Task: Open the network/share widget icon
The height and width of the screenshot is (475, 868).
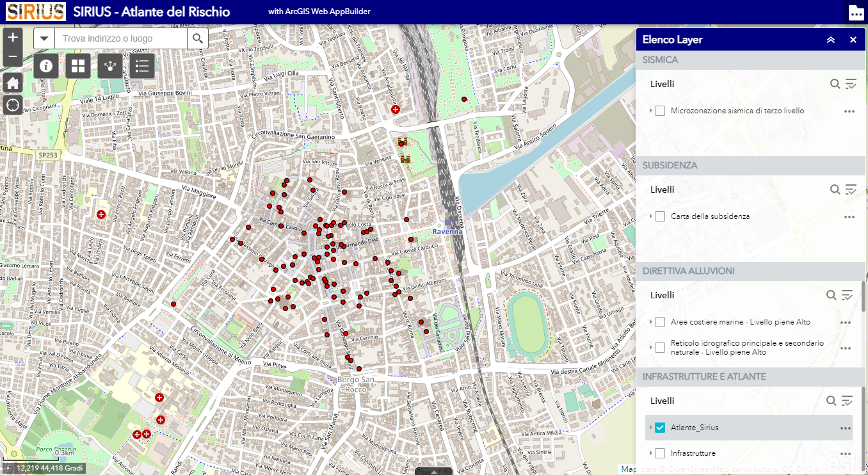Action: (110, 66)
